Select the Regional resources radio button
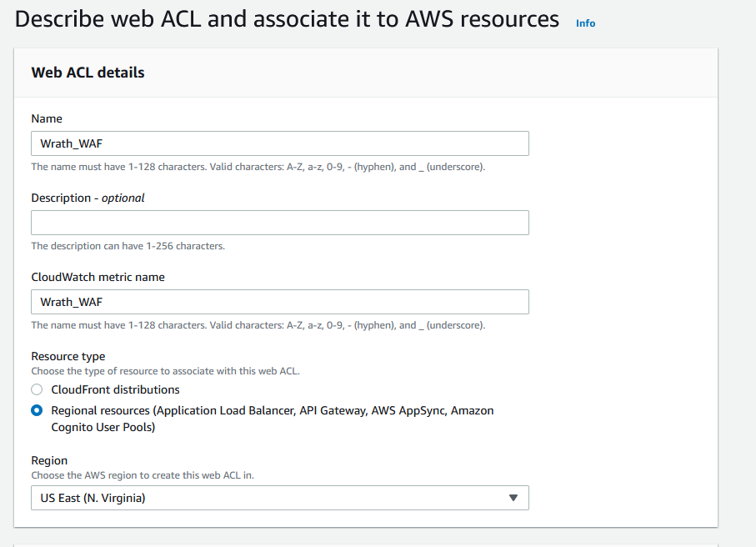Viewport: 756px width, 547px height. point(37,411)
